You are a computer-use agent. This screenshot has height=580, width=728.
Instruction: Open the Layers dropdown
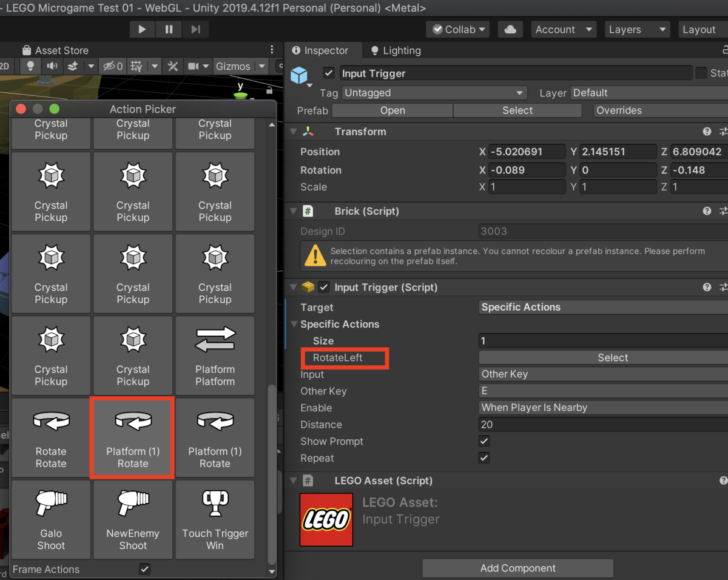(637, 29)
